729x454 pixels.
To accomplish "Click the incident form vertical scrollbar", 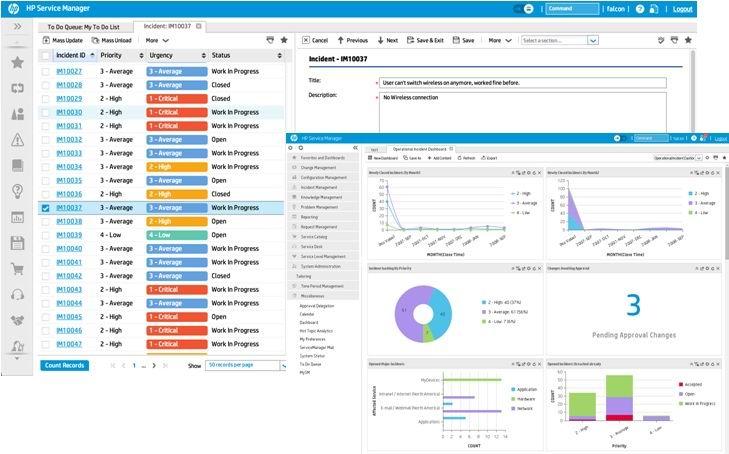I will point(693,91).
